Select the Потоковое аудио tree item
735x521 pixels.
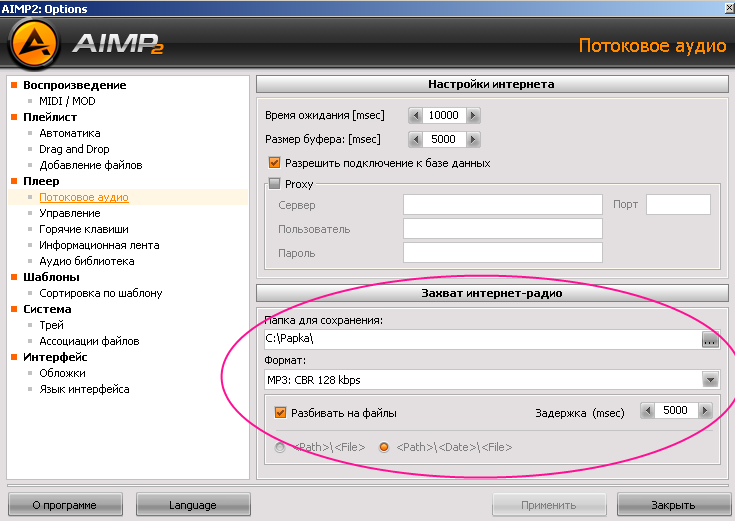[84, 197]
